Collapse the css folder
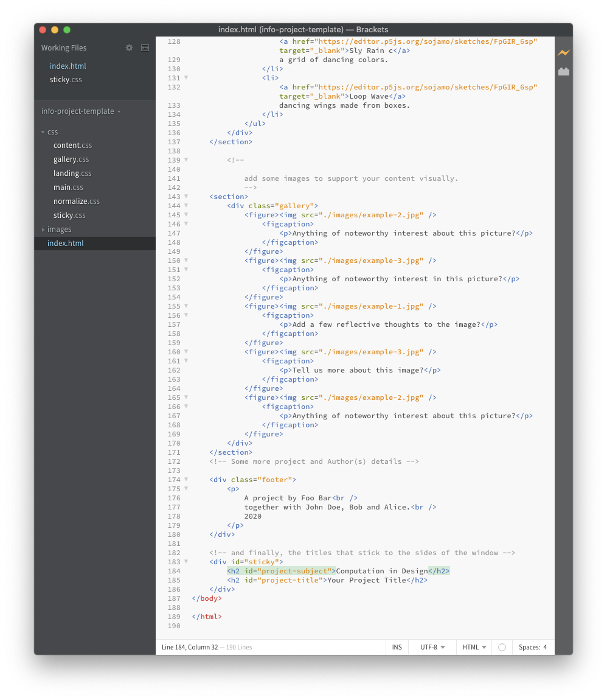This screenshot has width=607, height=700. tap(43, 132)
